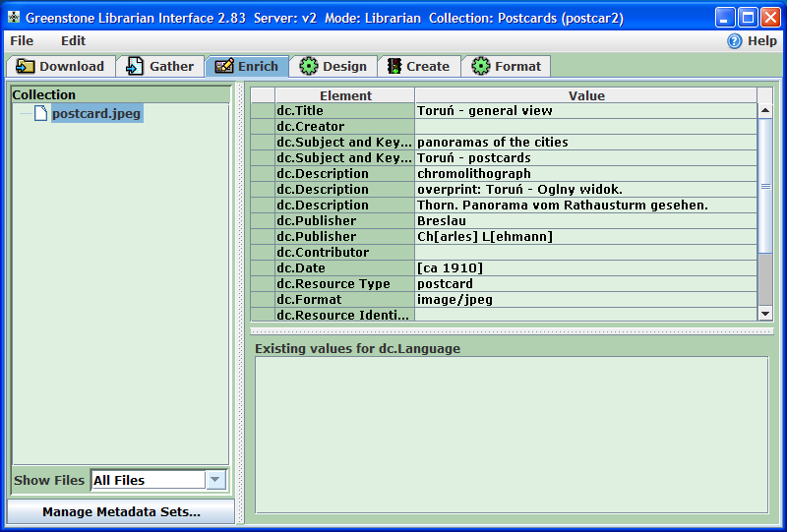Click the Value column header
This screenshot has width=787, height=532.
pos(585,95)
